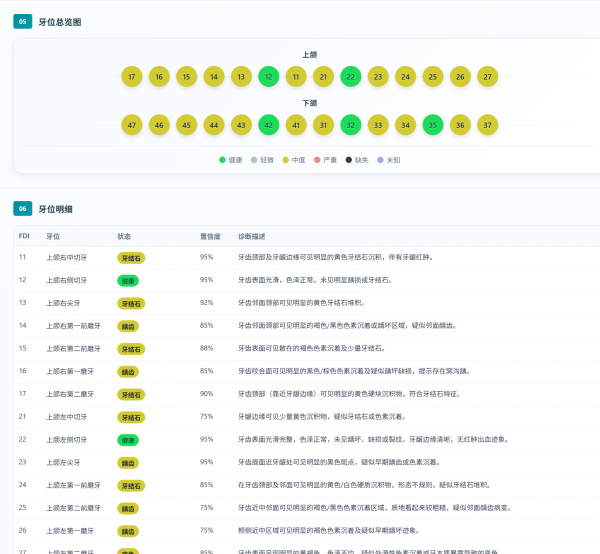Click 健康 status badge for tooth 12
The image size is (600, 554).
tap(128, 281)
